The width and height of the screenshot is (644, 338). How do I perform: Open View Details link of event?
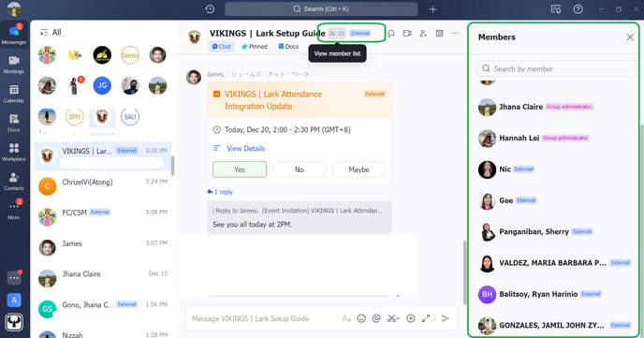[x=245, y=148]
